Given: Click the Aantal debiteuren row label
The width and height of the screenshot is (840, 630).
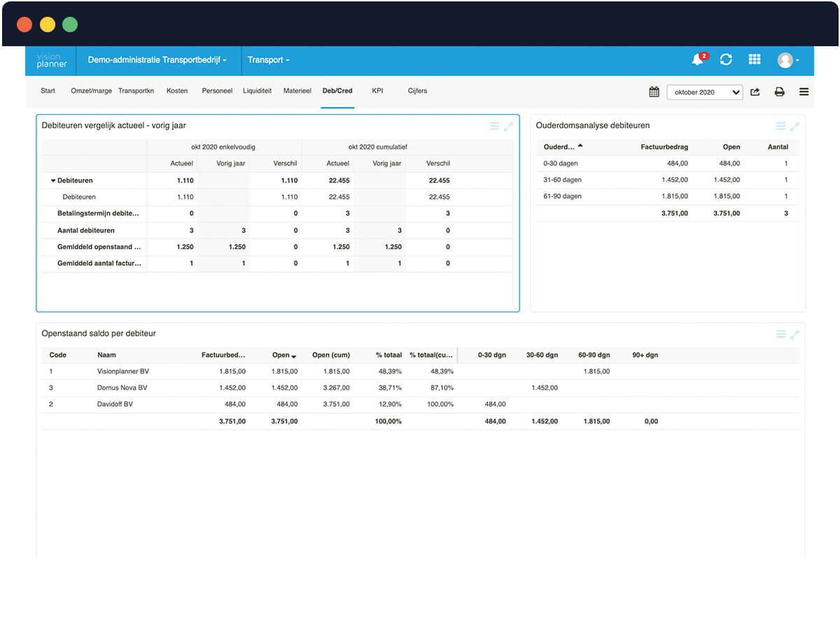Looking at the screenshot, I should pyautogui.click(x=86, y=230).
